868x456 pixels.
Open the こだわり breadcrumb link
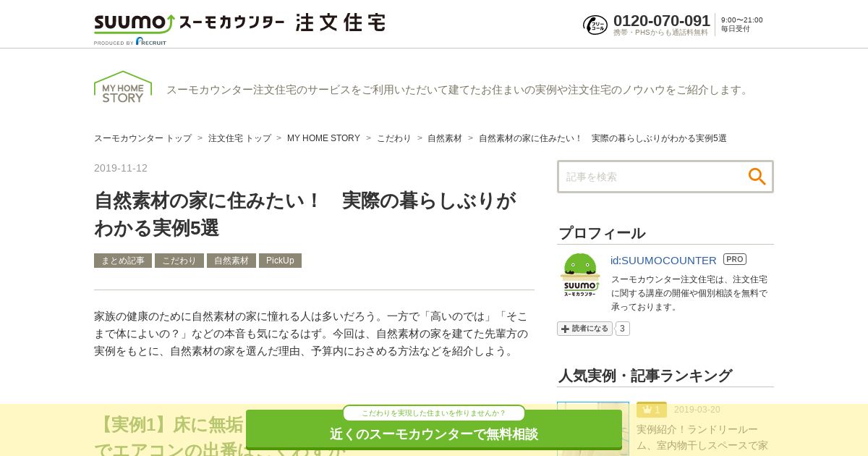pyautogui.click(x=393, y=138)
